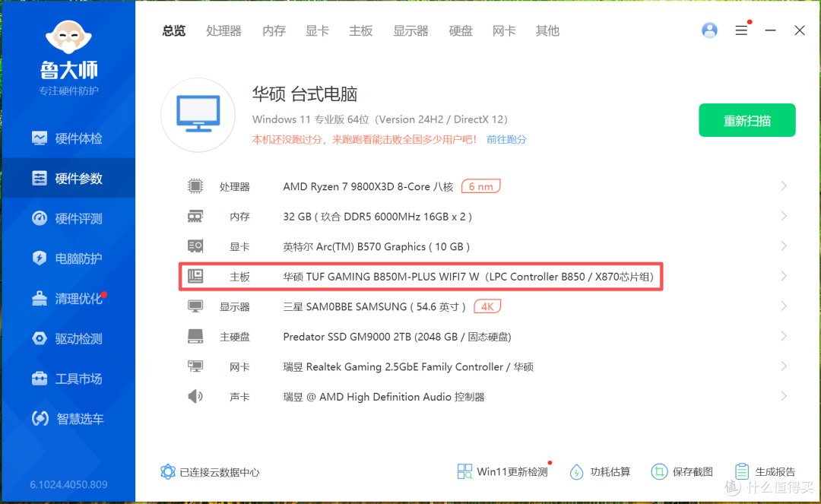Click the sound card speaker icon
The image size is (821, 504).
pos(195,396)
